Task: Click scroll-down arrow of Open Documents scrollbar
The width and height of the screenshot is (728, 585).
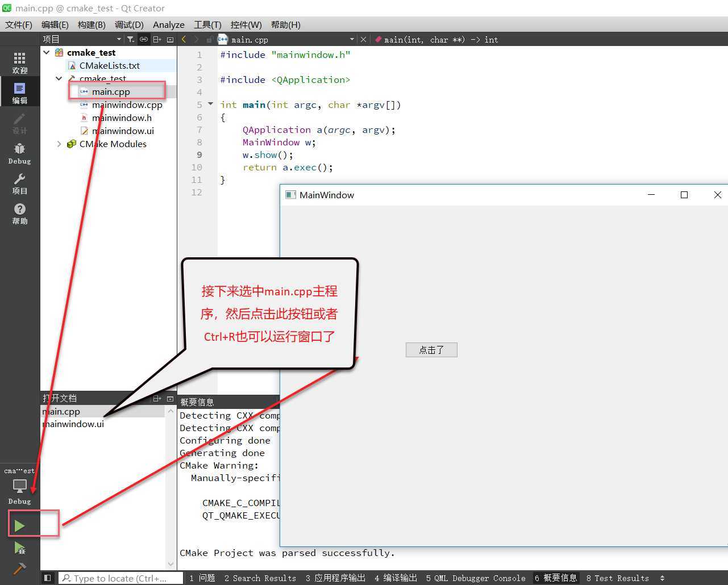Action: pos(171,564)
